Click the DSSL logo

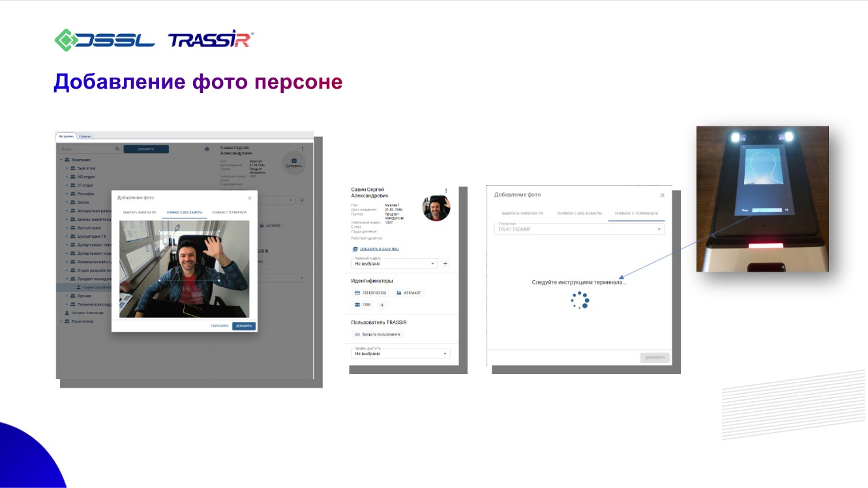(x=105, y=40)
